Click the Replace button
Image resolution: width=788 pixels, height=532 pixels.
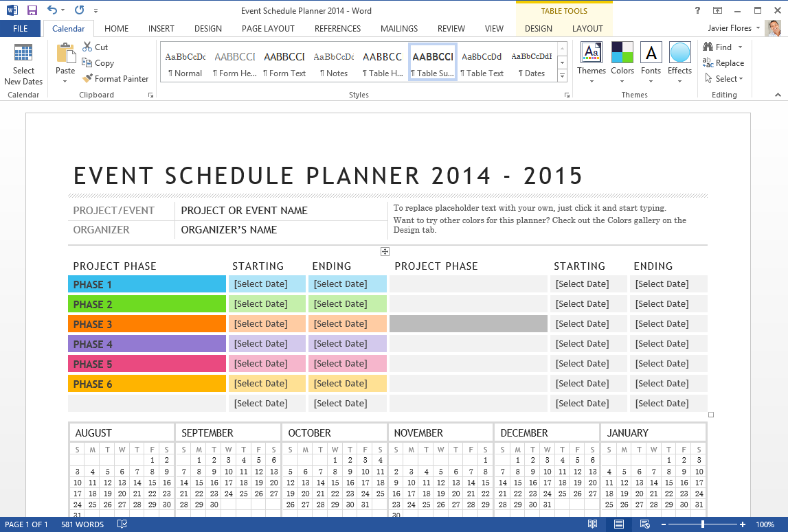(723, 62)
